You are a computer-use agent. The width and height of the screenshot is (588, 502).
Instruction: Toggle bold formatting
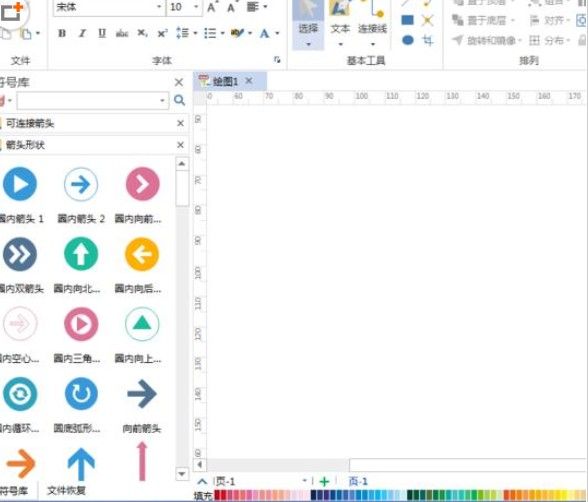click(x=62, y=33)
